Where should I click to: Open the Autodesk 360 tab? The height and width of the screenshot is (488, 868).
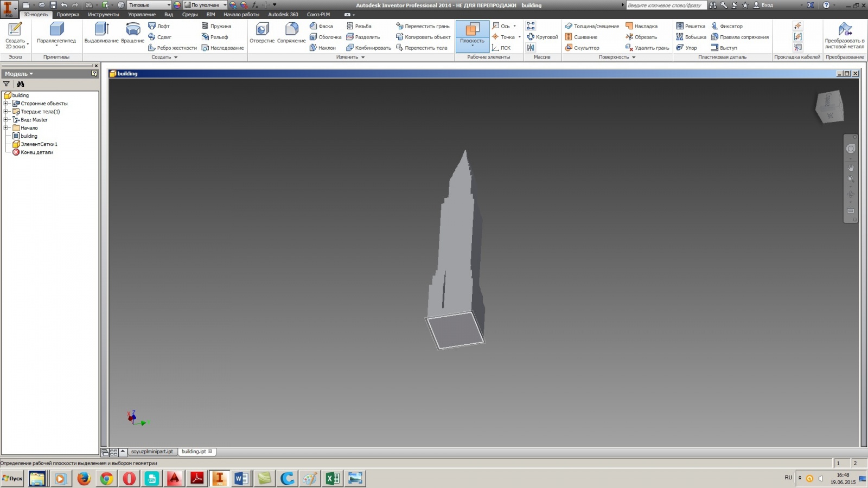point(283,15)
